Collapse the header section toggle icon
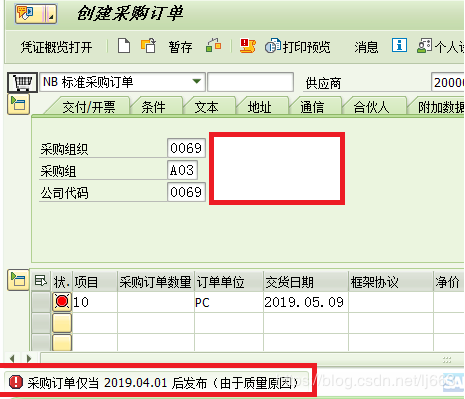 coord(18,104)
